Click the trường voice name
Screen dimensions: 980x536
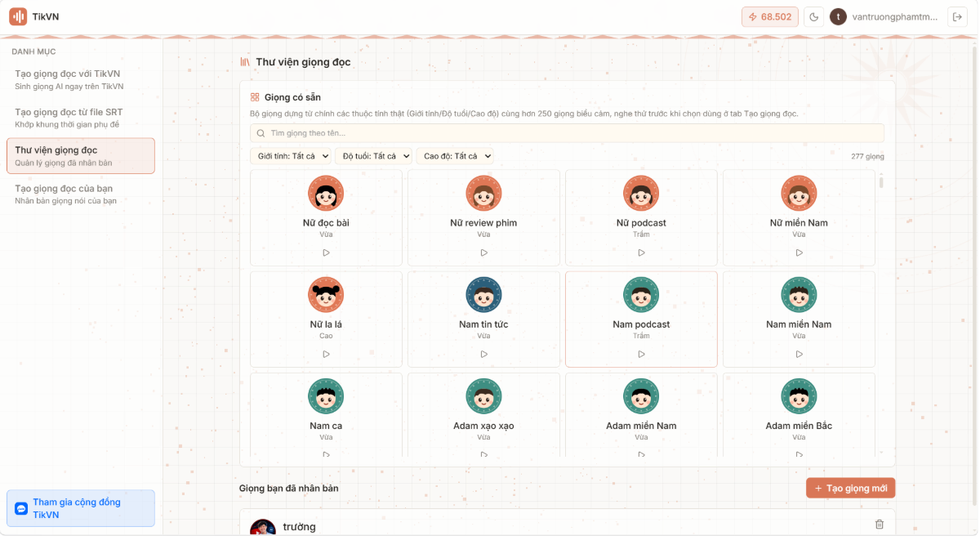(x=299, y=527)
